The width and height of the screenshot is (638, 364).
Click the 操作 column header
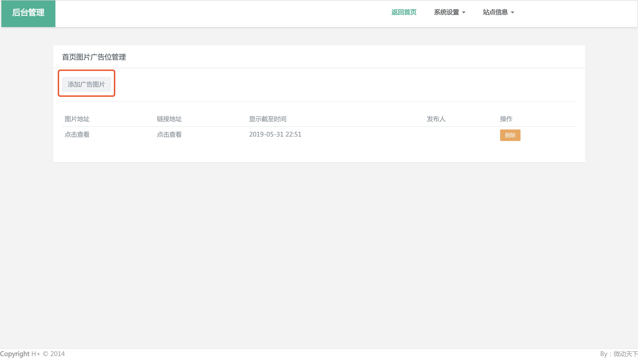pos(506,119)
